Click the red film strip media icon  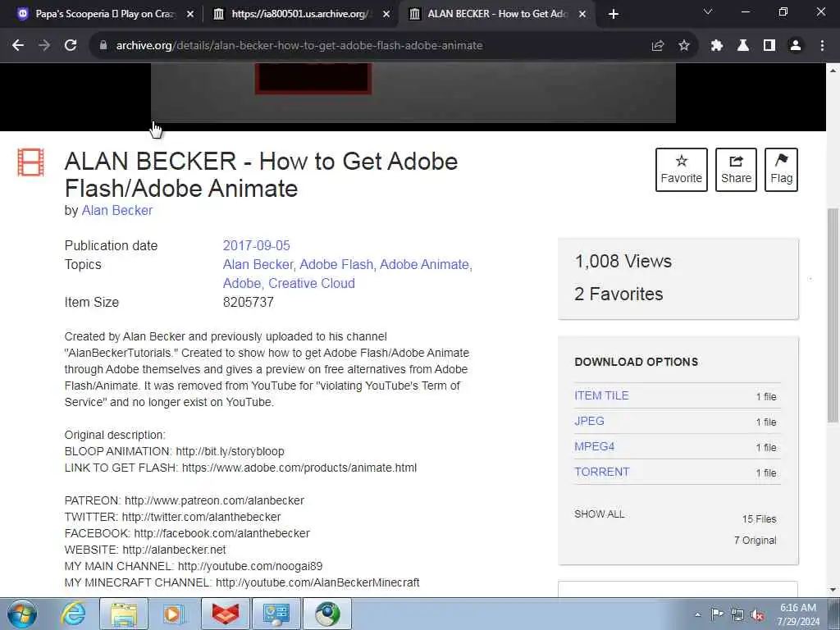point(30,162)
